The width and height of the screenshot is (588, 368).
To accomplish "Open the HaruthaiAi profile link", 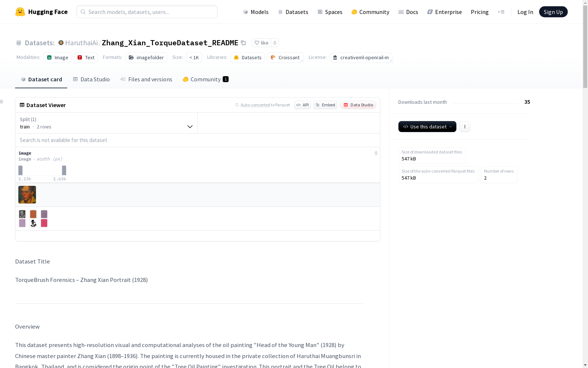I will point(82,43).
